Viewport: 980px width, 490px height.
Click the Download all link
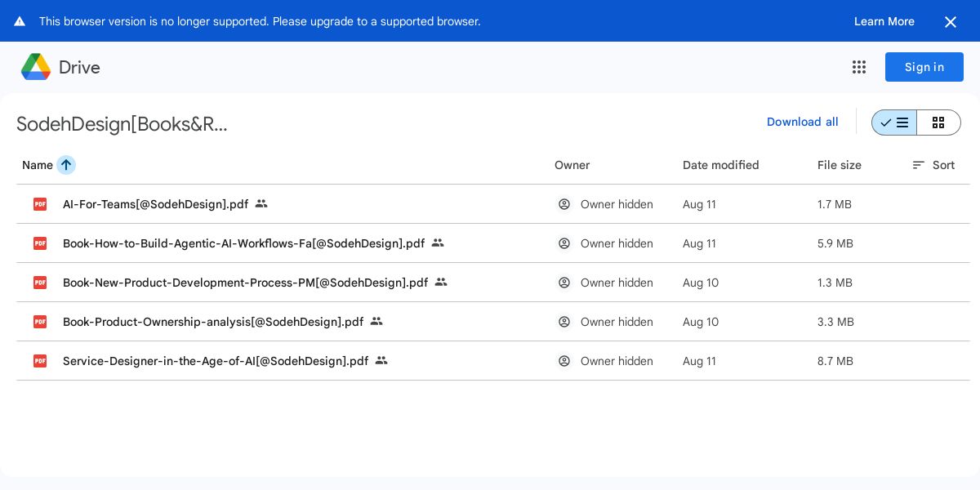[x=802, y=122]
